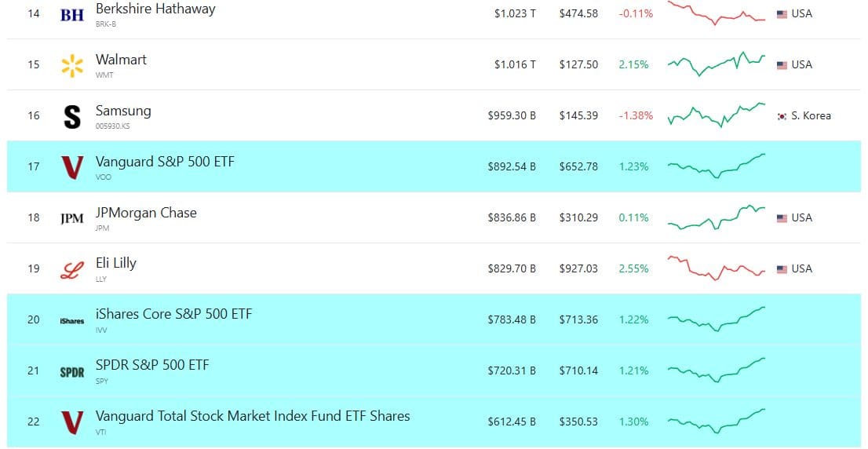Viewport: 868px width, 449px height.
Task: Click the Walmart 30-day price sparkline chart
Action: 716,64
